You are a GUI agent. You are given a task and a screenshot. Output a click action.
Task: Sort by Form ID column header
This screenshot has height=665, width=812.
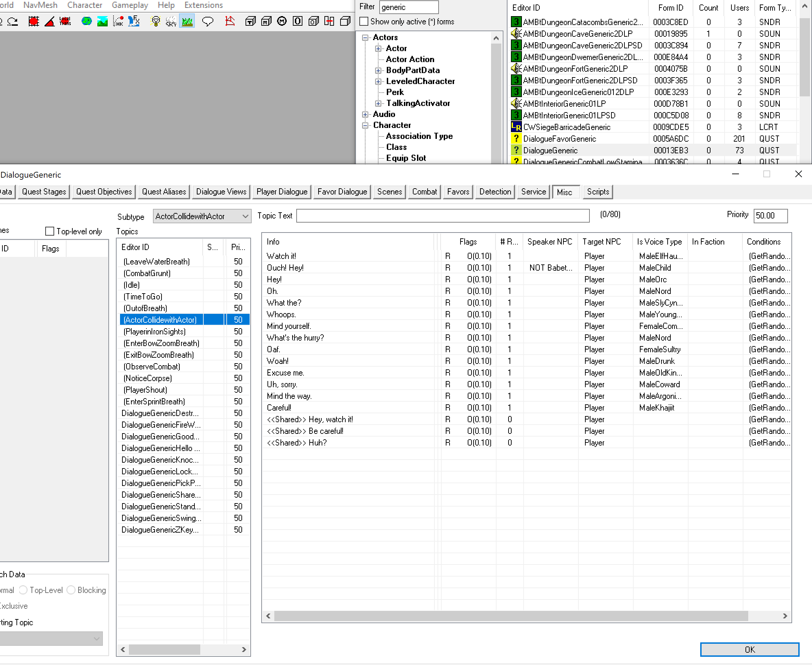pyautogui.click(x=670, y=8)
